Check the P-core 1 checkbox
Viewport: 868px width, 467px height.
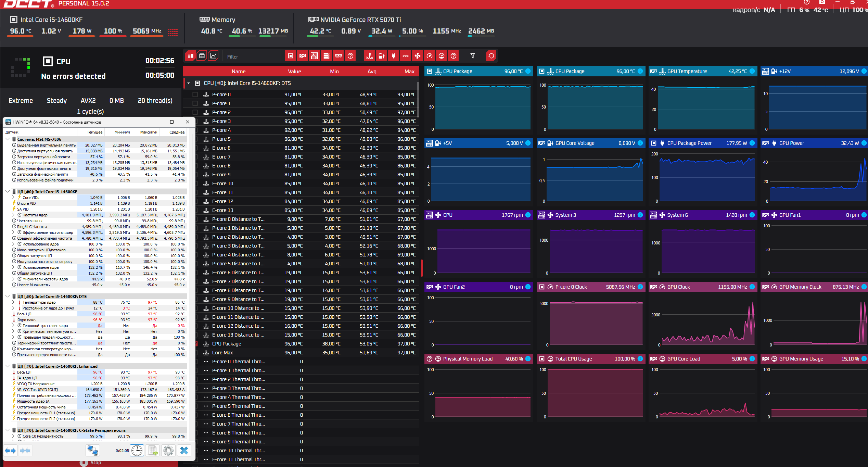195,103
